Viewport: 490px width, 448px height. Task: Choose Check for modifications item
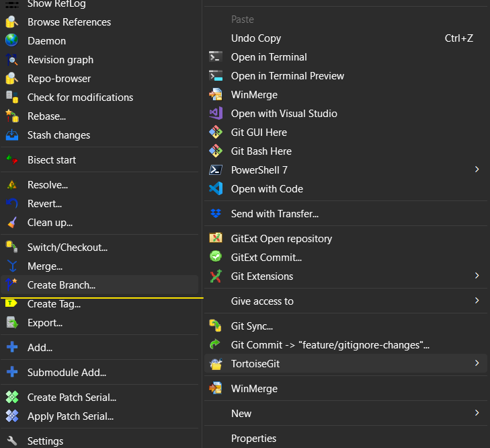pyautogui.click(x=99, y=98)
